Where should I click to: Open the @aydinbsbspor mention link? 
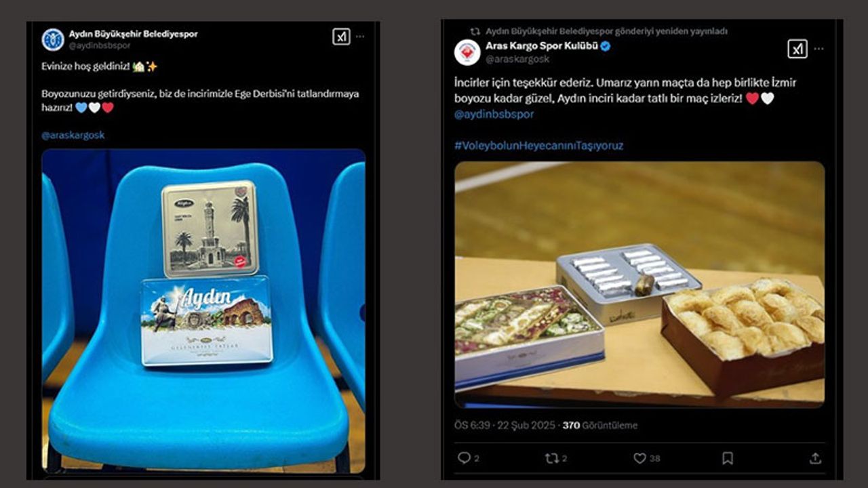pyautogui.click(x=494, y=114)
